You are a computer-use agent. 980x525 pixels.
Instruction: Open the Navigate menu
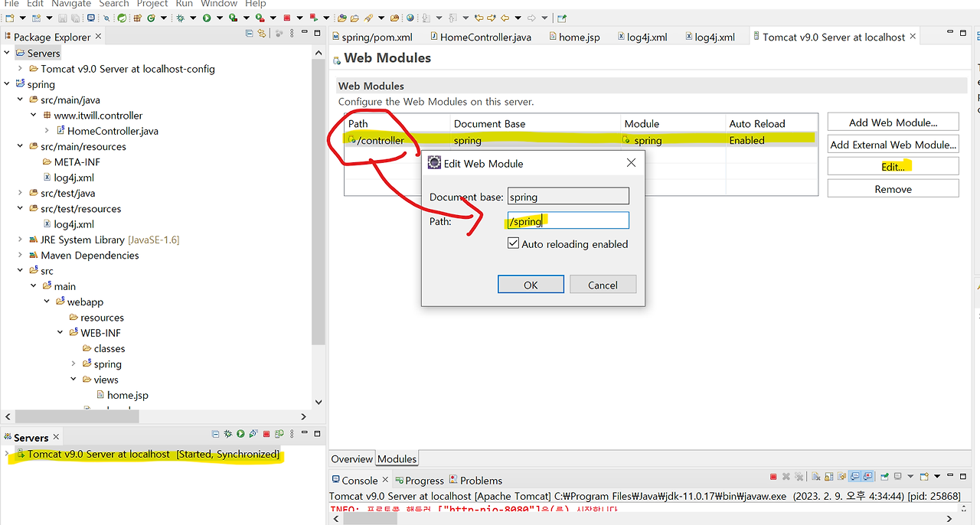pyautogui.click(x=70, y=4)
